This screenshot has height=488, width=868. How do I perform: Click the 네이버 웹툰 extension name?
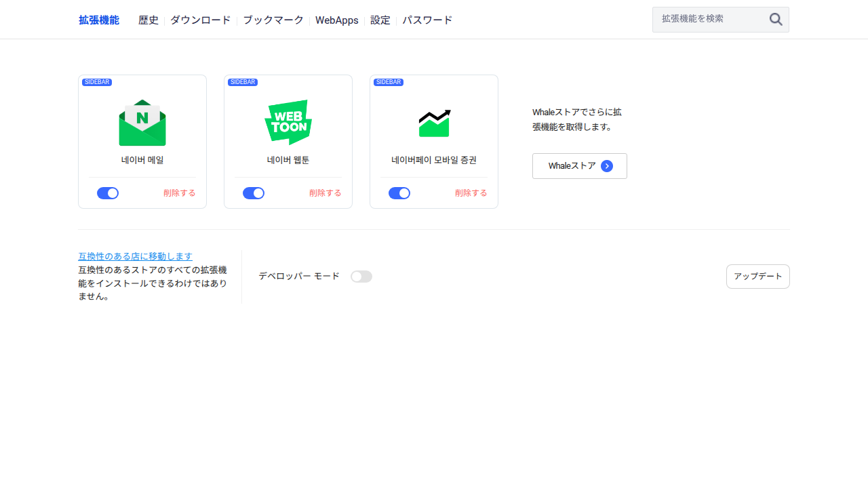(288, 161)
